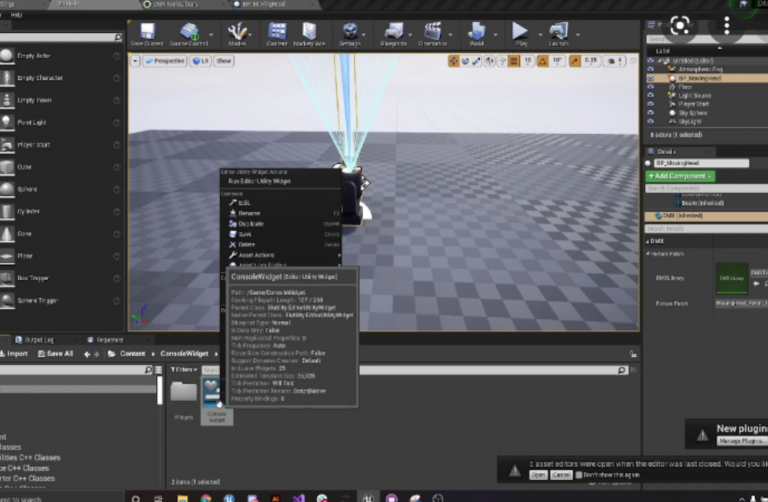This screenshot has height=502, width=768.
Task: Open the Perspective view mode dropdown
Action: 165,61
